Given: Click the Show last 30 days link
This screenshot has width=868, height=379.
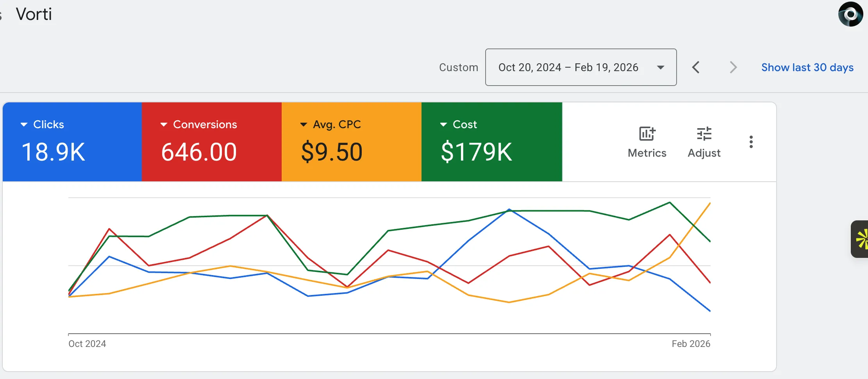Looking at the screenshot, I should [x=807, y=67].
